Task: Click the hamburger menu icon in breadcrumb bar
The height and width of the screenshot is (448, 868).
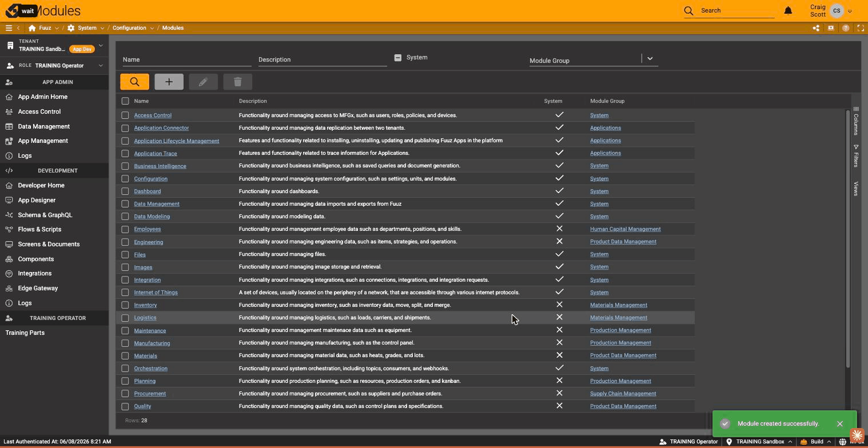Action: coord(9,28)
